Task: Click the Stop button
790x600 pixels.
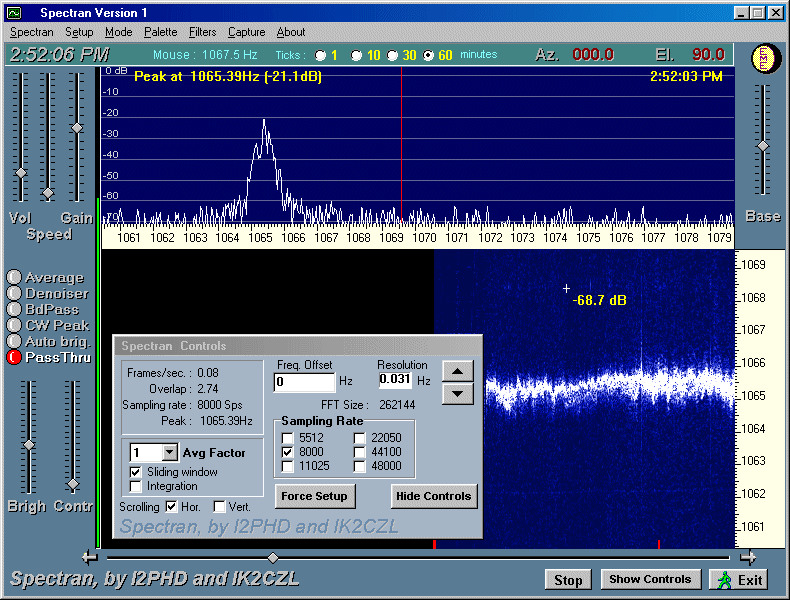Action: click(x=568, y=580)
